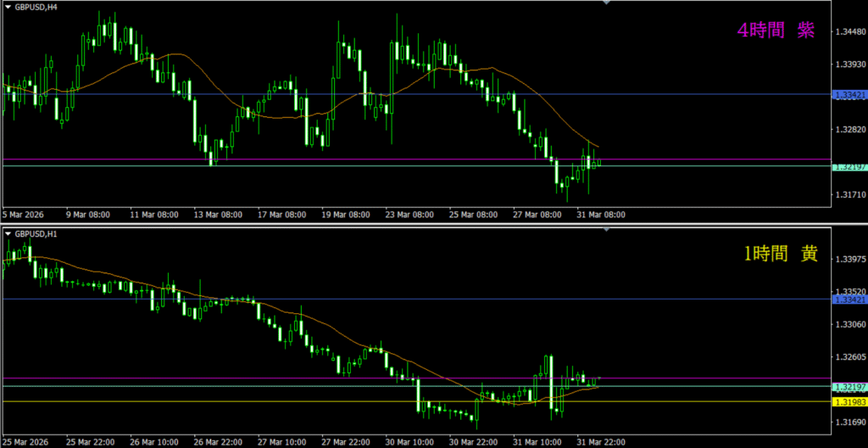This screenshot has width=868, height=448.
Task: Select the magenta '4時間 紫' text label
Action: (776, 30)
